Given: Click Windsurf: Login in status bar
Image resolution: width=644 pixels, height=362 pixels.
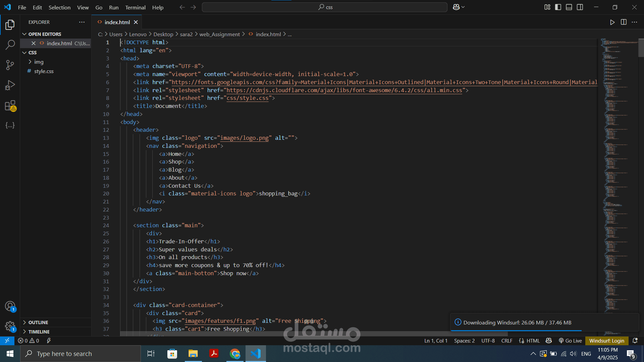Looking at the screenshot, I should [606, 341].
